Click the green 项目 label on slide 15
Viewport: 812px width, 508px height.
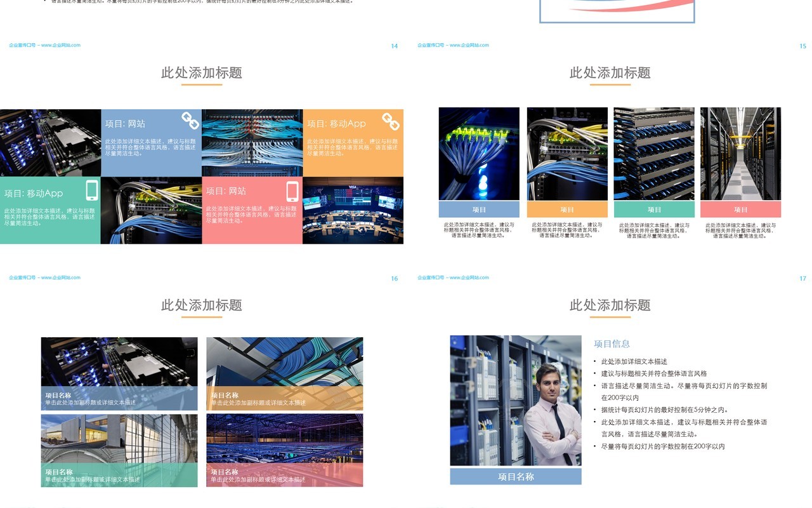pos(654,210)
